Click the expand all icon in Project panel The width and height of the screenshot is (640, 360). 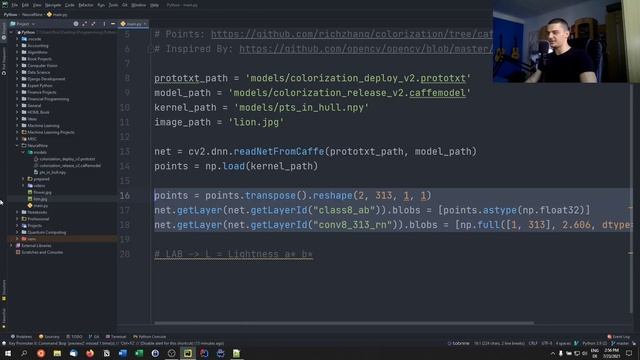[85, 24]
